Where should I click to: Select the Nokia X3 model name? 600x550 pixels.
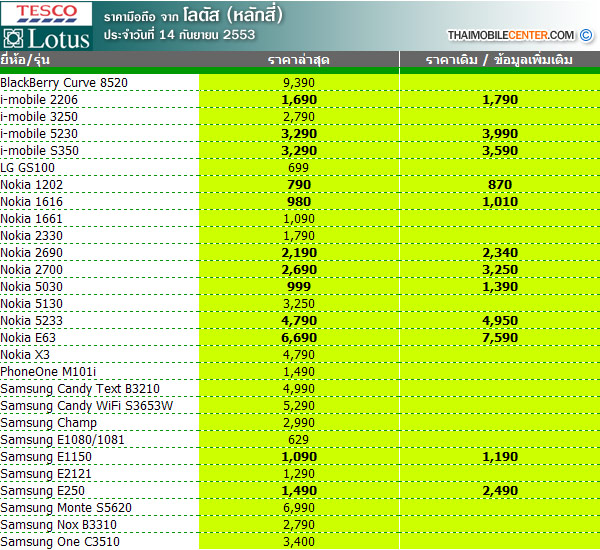coord(25,354)
